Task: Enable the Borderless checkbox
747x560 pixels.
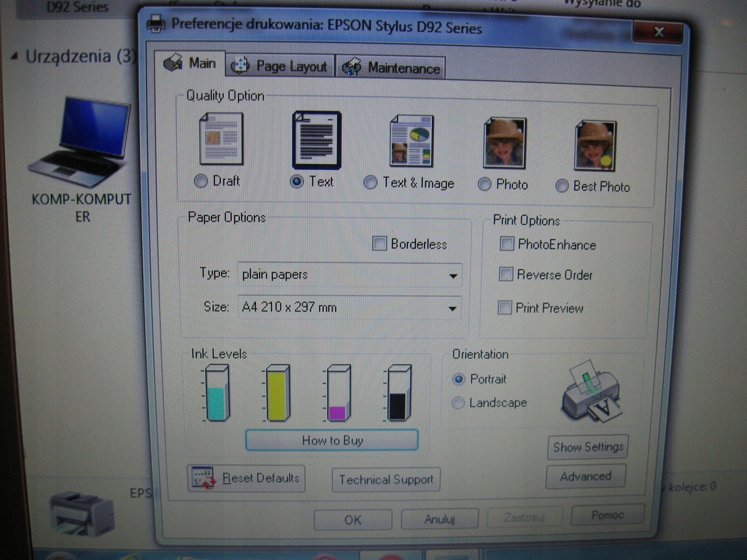Action: (379, 244)
